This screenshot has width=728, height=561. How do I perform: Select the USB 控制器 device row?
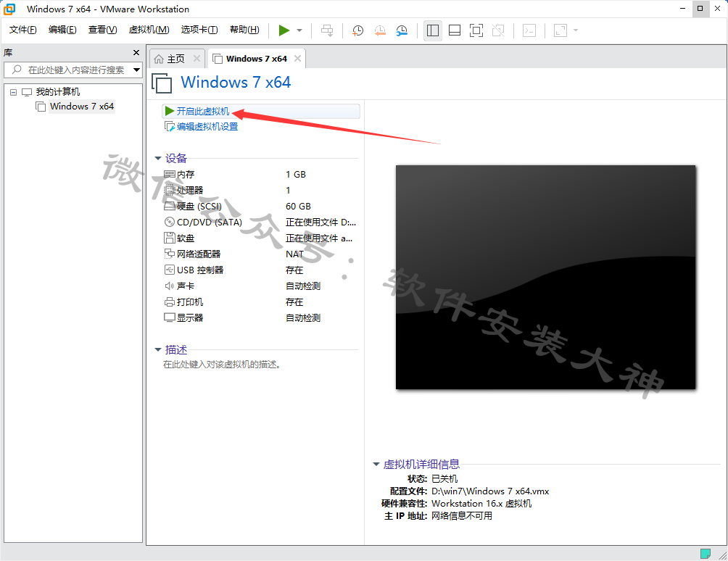[260, 270]
